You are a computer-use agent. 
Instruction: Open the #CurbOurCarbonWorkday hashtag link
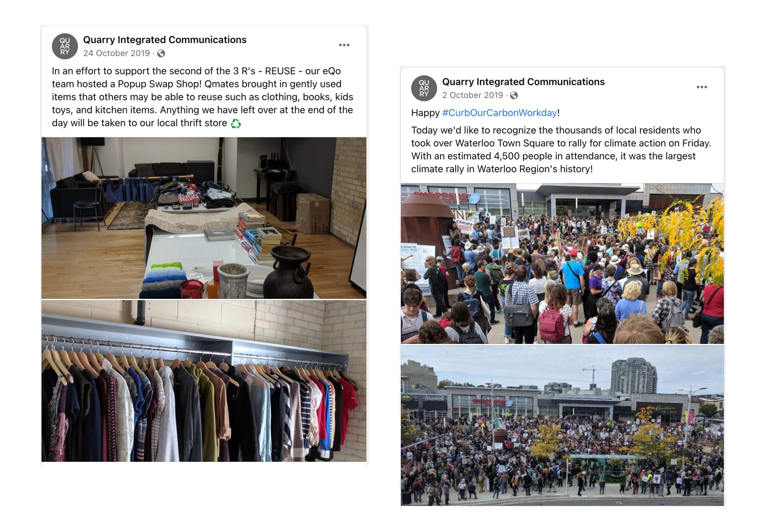click(x=499, y=113)
